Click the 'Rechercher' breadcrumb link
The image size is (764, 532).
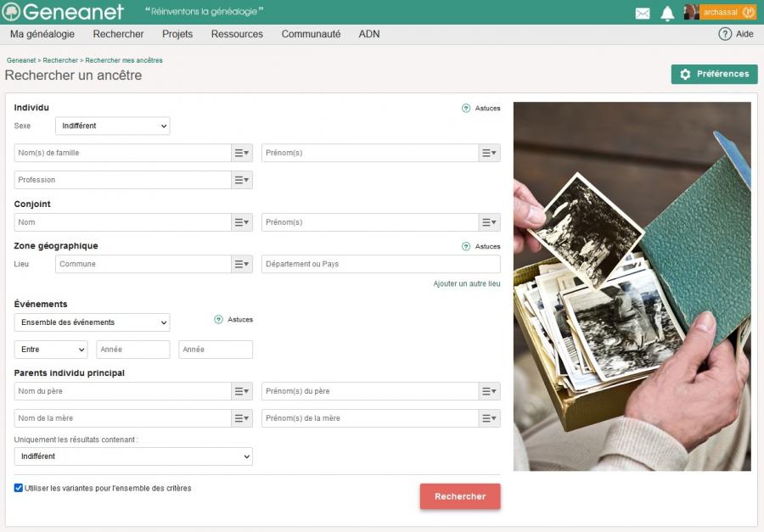(x=60, y=60)
